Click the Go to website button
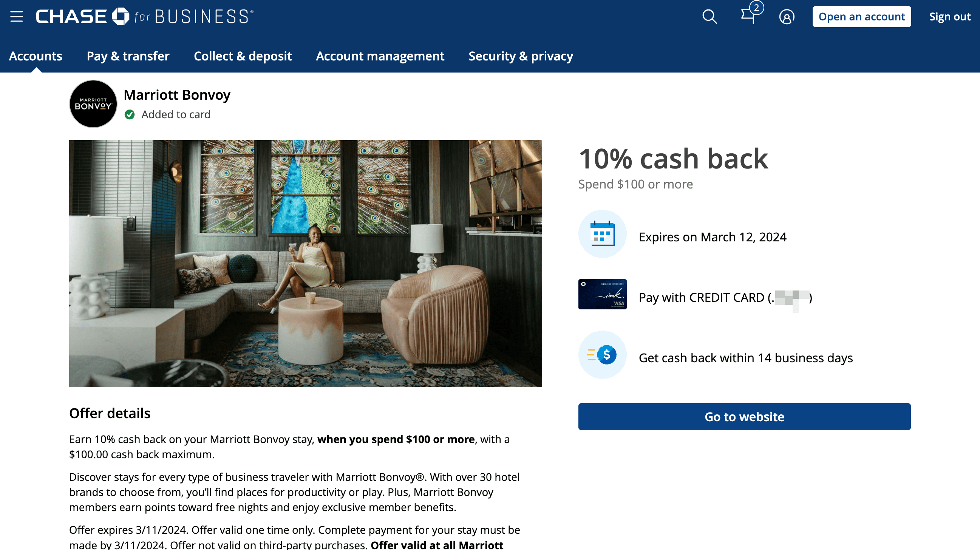 click(x=745, y=417)
